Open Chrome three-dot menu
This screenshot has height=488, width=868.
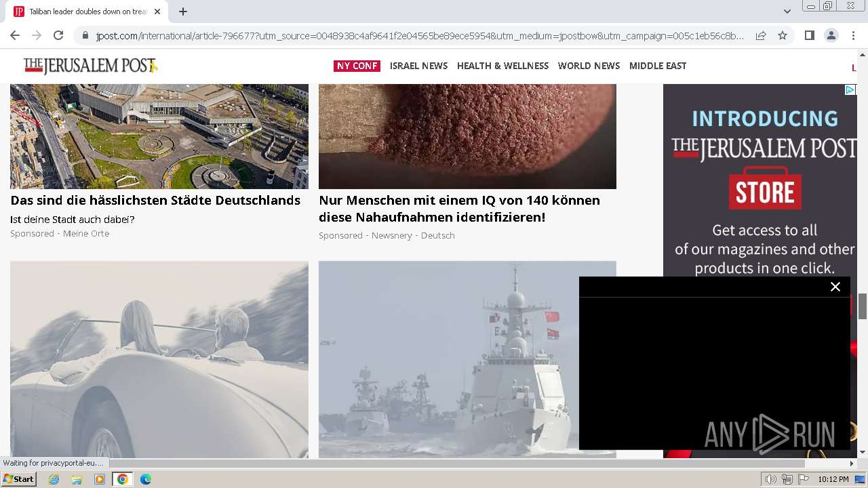pos(853,35)
